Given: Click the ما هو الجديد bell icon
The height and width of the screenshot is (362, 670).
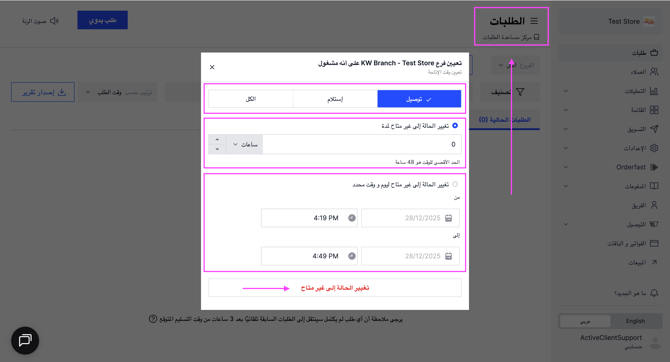Looking at the screenshot, I should [654, 293].
